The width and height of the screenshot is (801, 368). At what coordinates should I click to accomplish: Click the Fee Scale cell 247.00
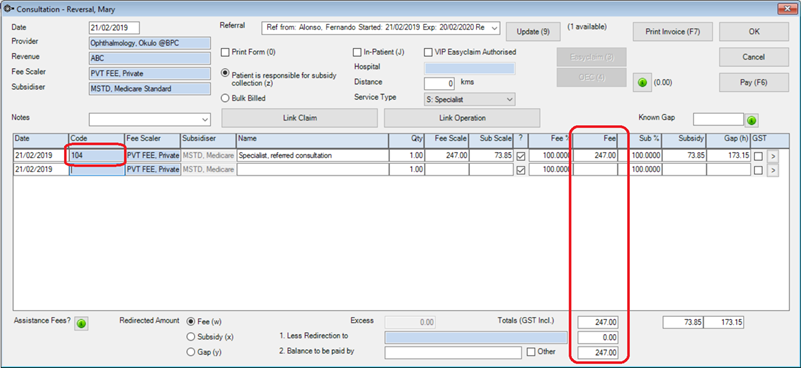click(447, 155)
